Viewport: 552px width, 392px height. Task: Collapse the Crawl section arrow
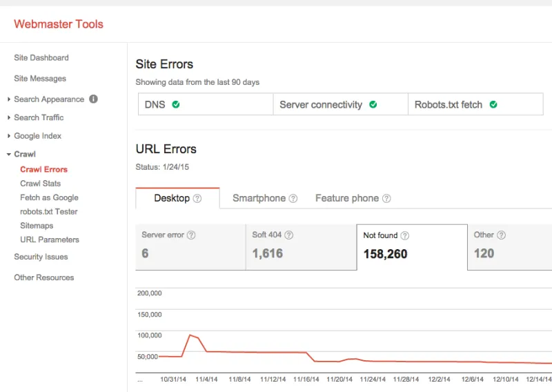[9, 155]
